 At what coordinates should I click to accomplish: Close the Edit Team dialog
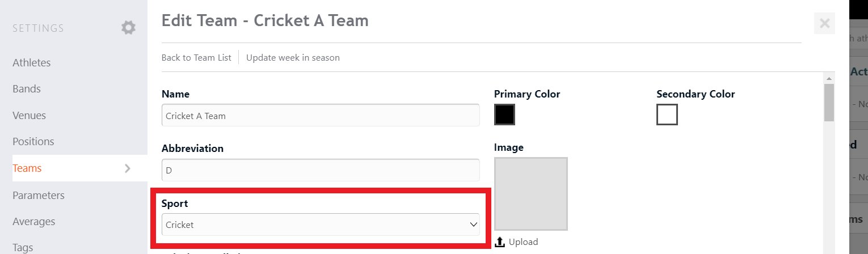[x=824, y=23]
